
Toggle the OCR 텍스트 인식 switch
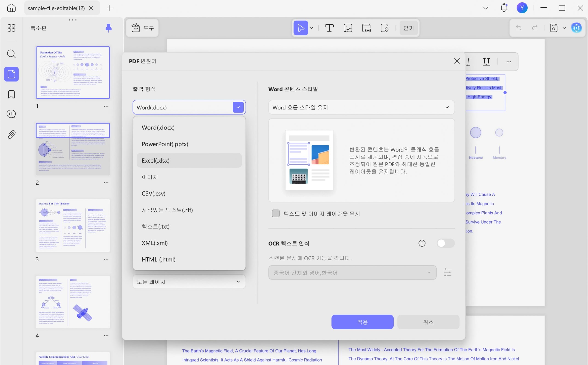pyautogui.click(x=446, y=243)
